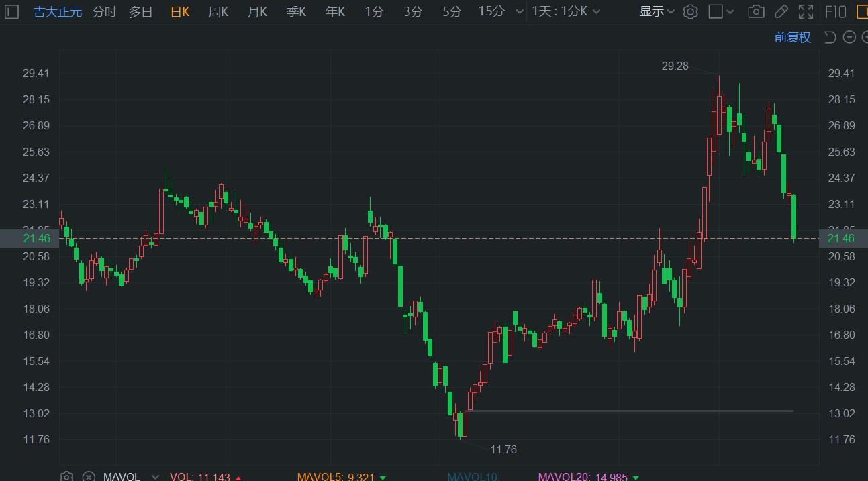This screenshot has width=868, height=481.
Task: Take a chart screenshot with camera icon
Action: 756,11
